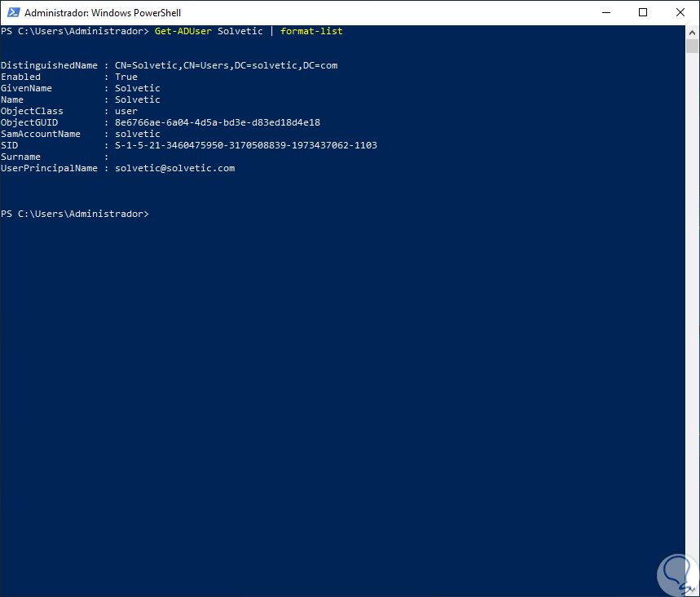Viewport: 700px width, 597px height.
Task: Click the ObjectGUID value
Action: [217, 122]
